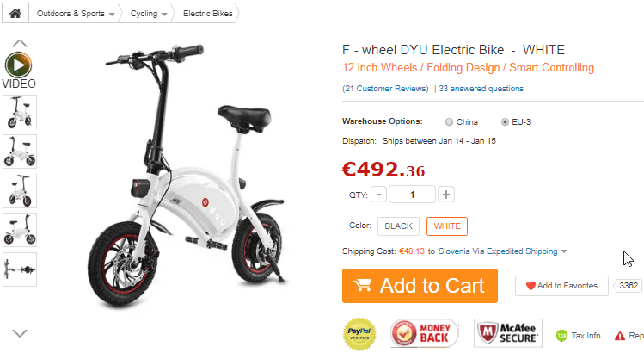Click the quantity input field
The image size is (644, 353).
click(412, 195)
